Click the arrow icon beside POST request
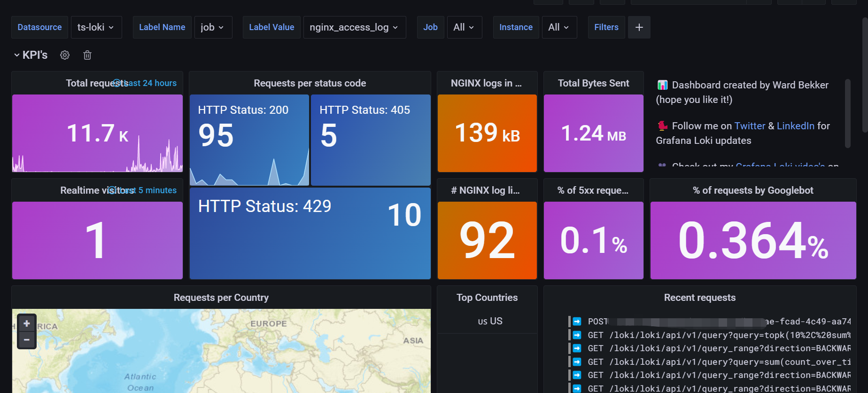Screen dimensions: 868x393 point(577,322)
